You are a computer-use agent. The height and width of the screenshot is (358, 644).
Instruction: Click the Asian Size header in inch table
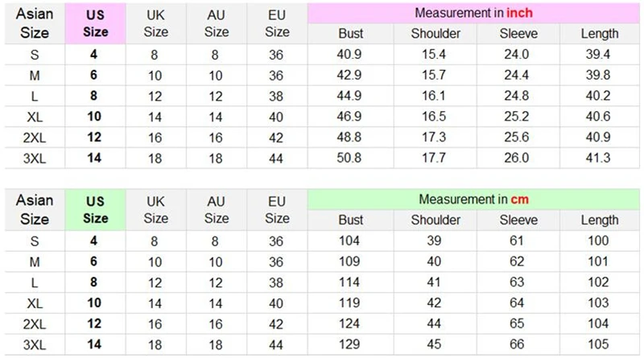[35, 23]
